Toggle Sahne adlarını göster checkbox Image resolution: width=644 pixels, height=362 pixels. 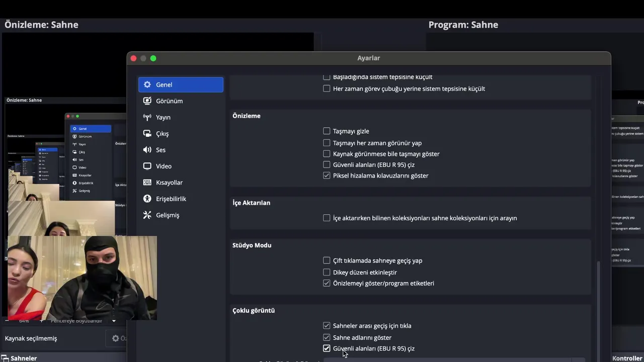point(327,337)
